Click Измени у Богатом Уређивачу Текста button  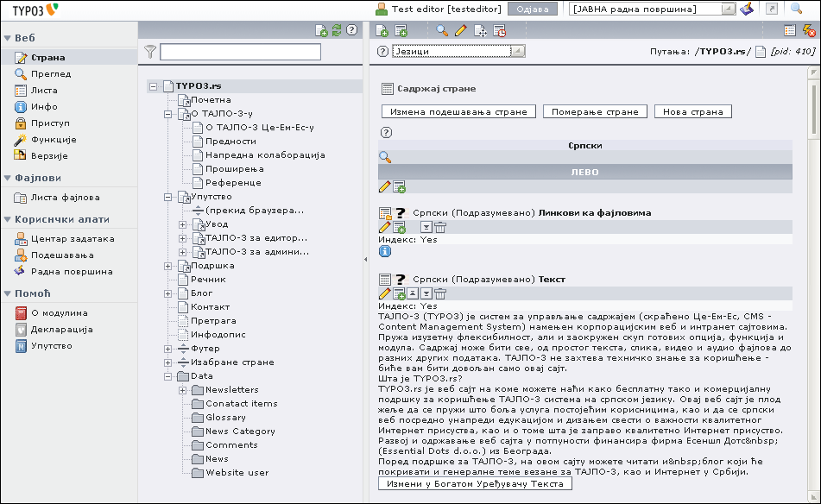475,483
